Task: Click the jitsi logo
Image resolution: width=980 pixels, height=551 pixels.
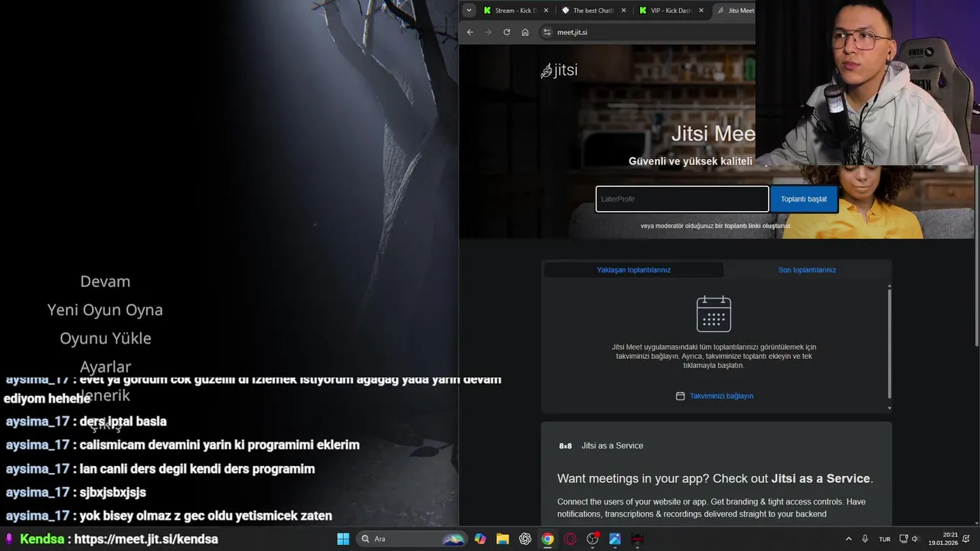Action: pyautogui.click(x=559, y=70)
